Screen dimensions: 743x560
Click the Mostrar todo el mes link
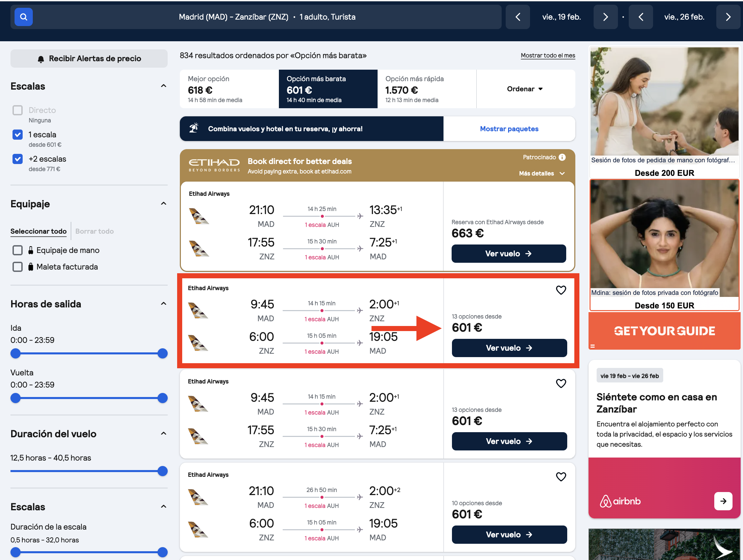pos(548,55)
